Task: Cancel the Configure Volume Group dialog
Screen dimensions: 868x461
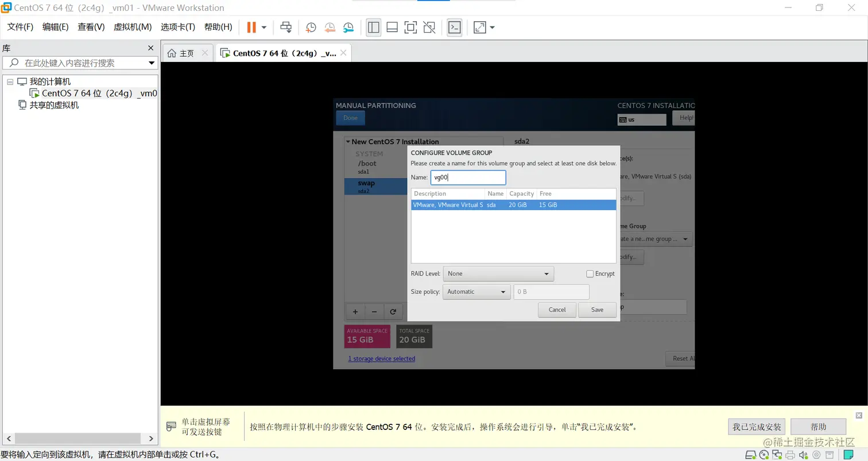Action: pyautogui.click(x=557, y=310)
